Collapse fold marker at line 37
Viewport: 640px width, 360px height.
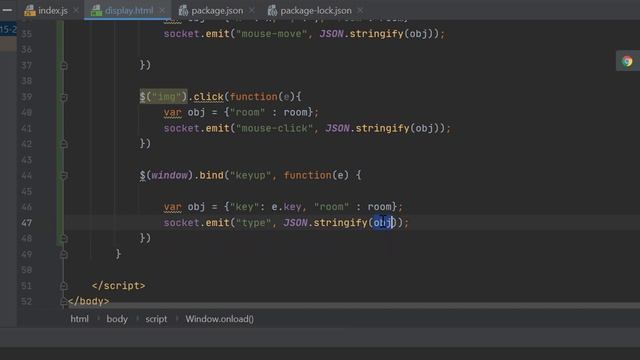tap(64, 65)
